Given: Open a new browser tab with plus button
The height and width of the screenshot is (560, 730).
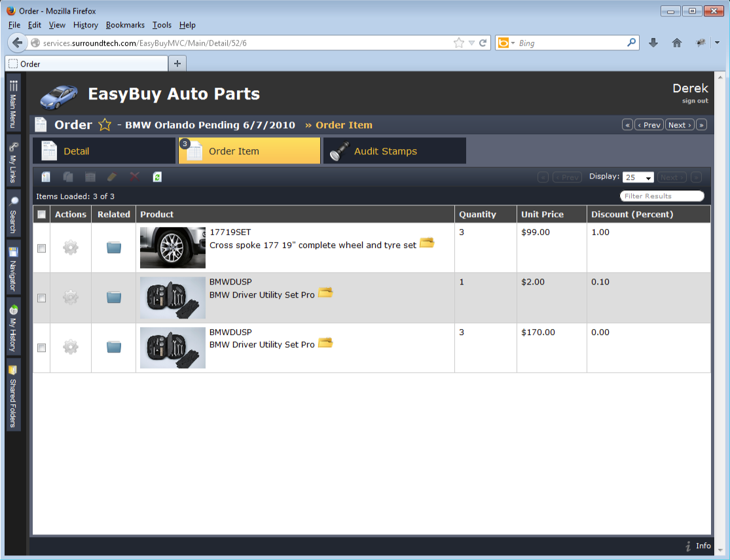Looking at the screenshot, I should [177, 63].
